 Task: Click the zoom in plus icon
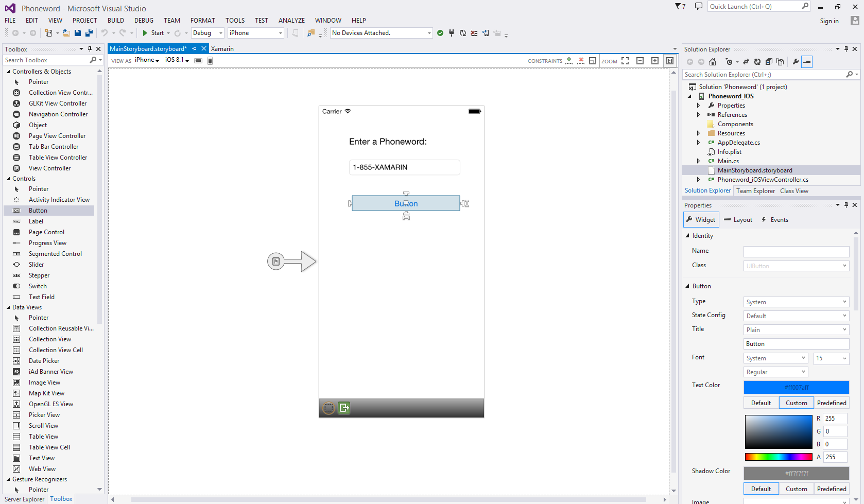655,61
